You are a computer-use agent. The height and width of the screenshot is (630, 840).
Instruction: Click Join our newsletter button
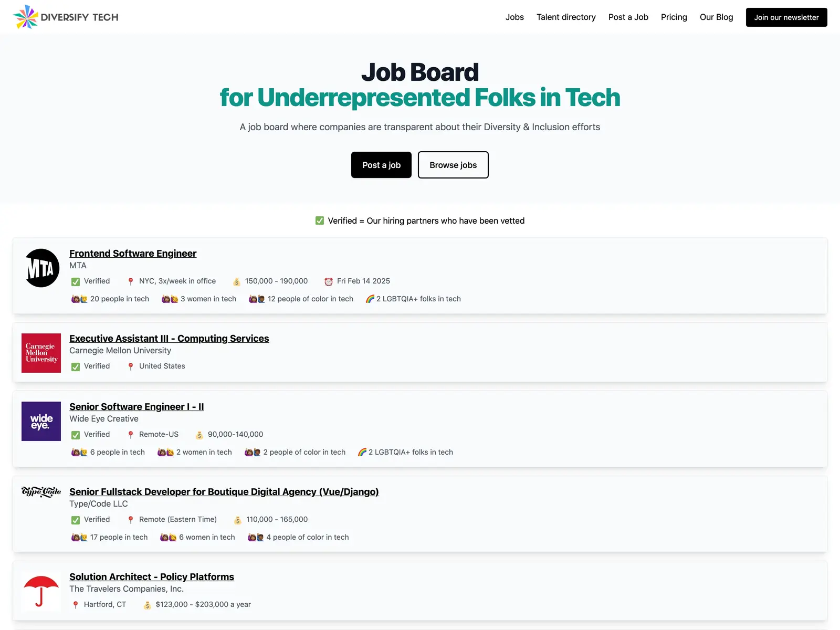[786, 17]
